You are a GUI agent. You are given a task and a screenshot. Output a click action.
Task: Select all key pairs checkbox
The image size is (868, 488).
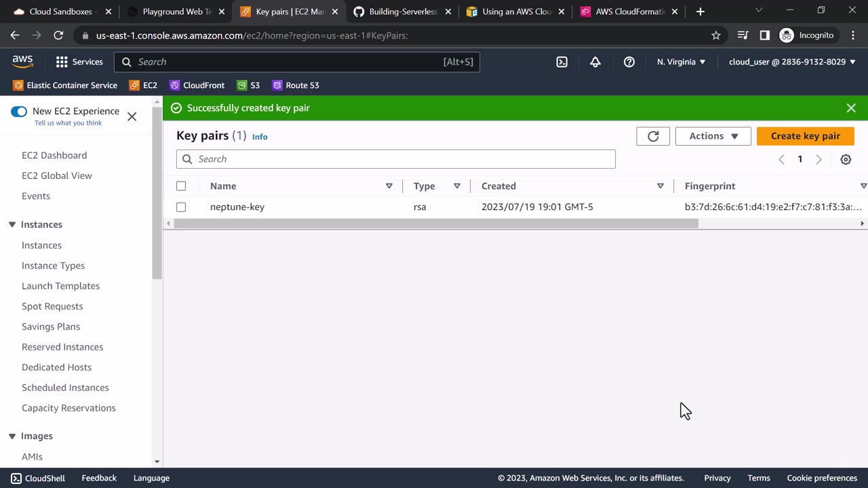tap(181, 186)
